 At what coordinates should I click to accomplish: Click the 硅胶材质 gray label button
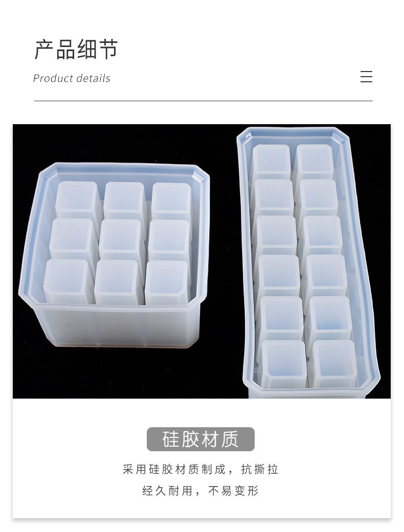click(x=200, y=439)
